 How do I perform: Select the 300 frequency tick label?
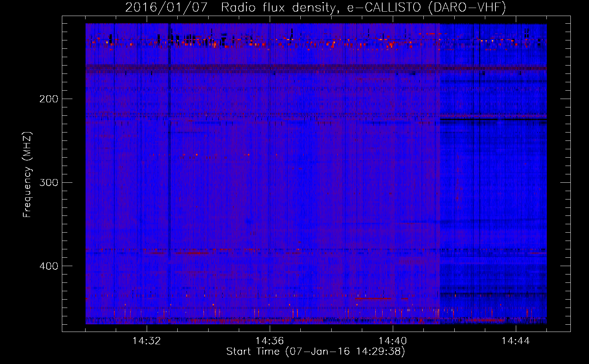coord(49,182)
